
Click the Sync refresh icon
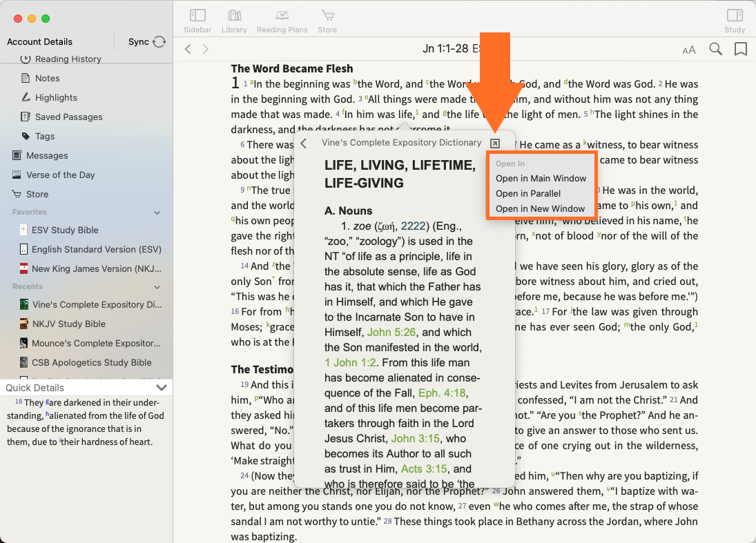click(159, 42)
